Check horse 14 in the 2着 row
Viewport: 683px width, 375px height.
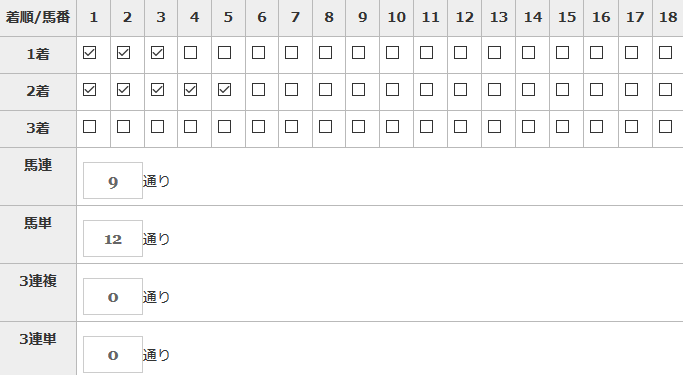coord(528,90)
